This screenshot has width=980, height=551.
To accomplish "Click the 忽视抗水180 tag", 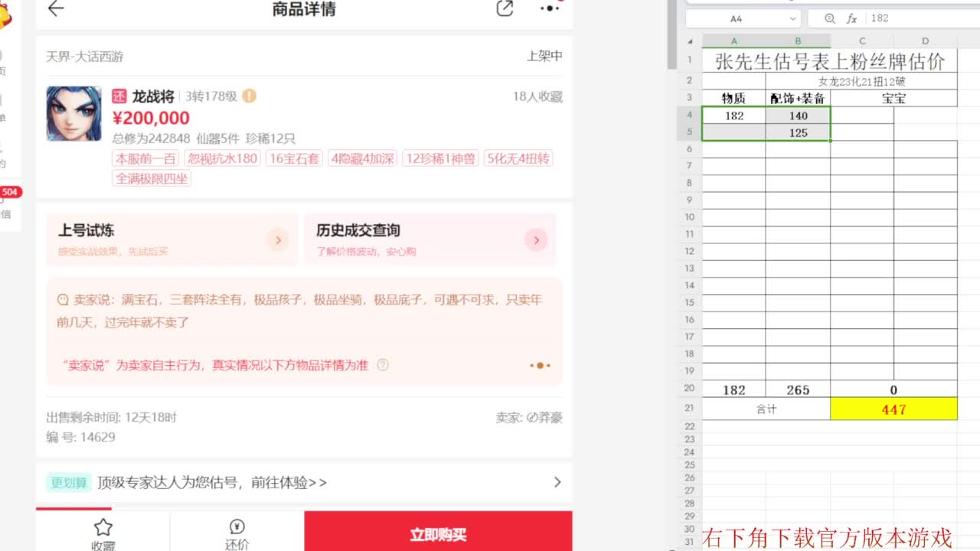I will [223, 158].
